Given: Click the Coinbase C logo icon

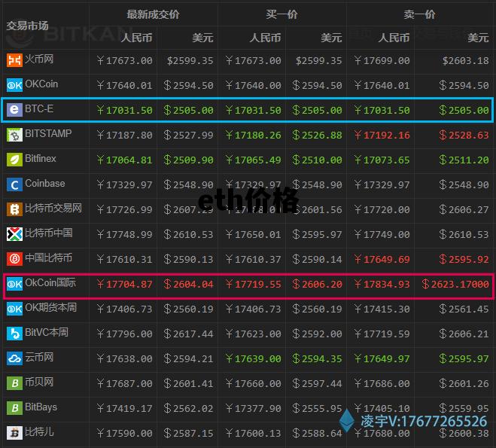Looking at the screenshot, I should point(14,184).
